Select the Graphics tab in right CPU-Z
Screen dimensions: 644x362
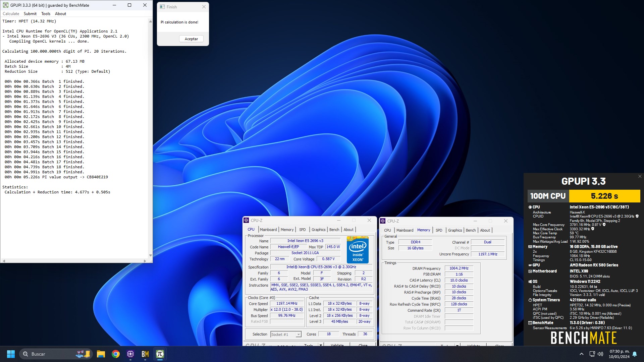(455, 230)
